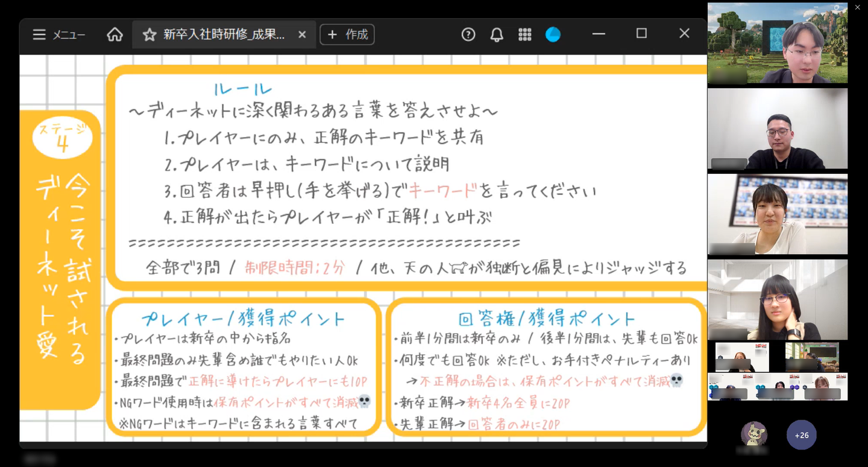
Task: Click the subtitle ディーネットに深く関わるある言葉を答えさせよ
Action: pyautogui.click(x=313, y=112)
